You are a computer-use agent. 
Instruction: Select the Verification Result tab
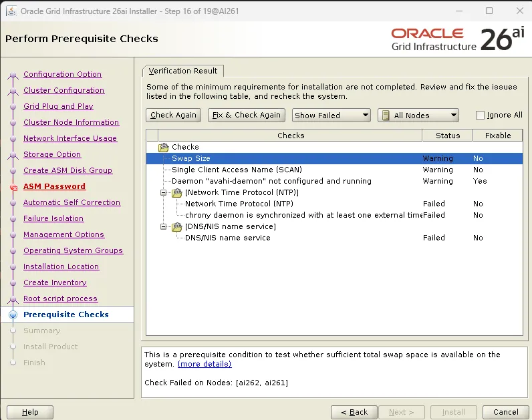(183, 71)
